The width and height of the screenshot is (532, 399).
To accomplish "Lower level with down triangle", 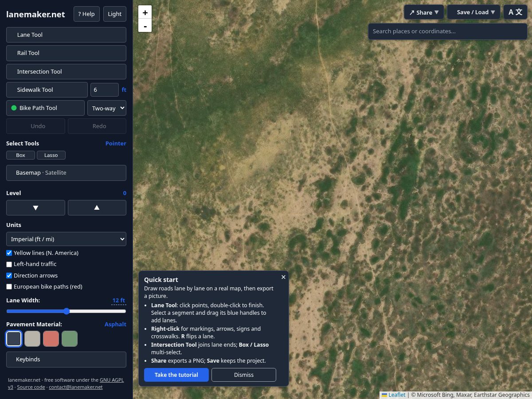I will (35, 207).
